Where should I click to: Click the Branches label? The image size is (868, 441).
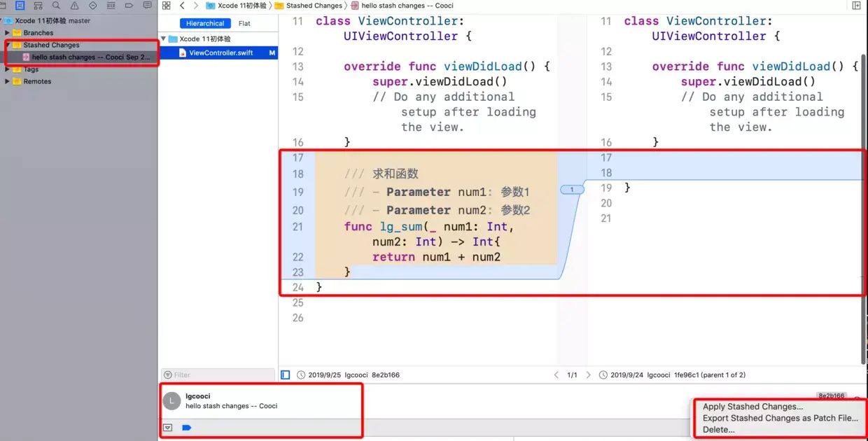click(38, 33)
